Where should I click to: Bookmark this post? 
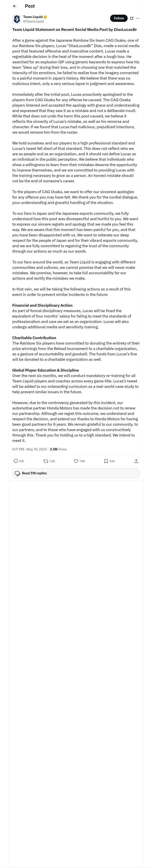(x=106, y=461)
